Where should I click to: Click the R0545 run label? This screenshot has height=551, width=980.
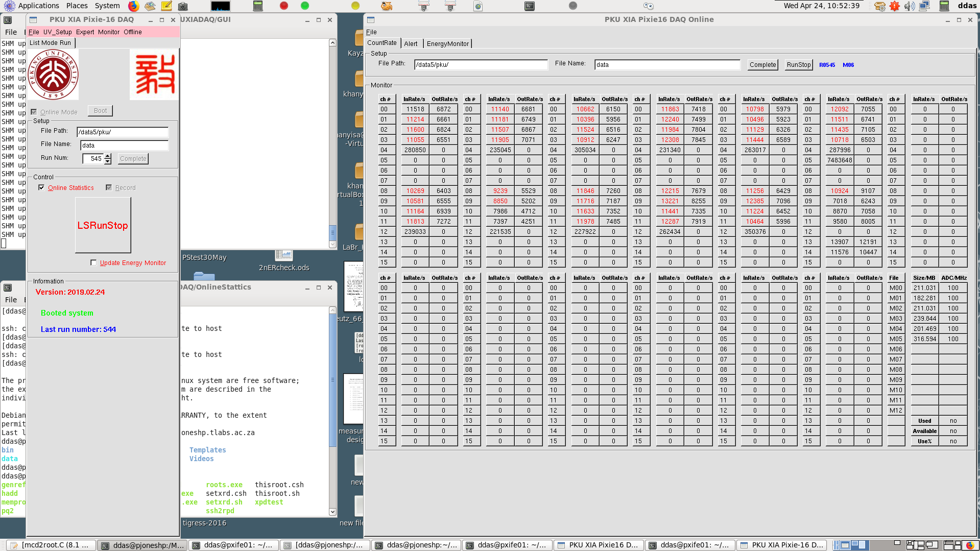(x=827, y=65)
